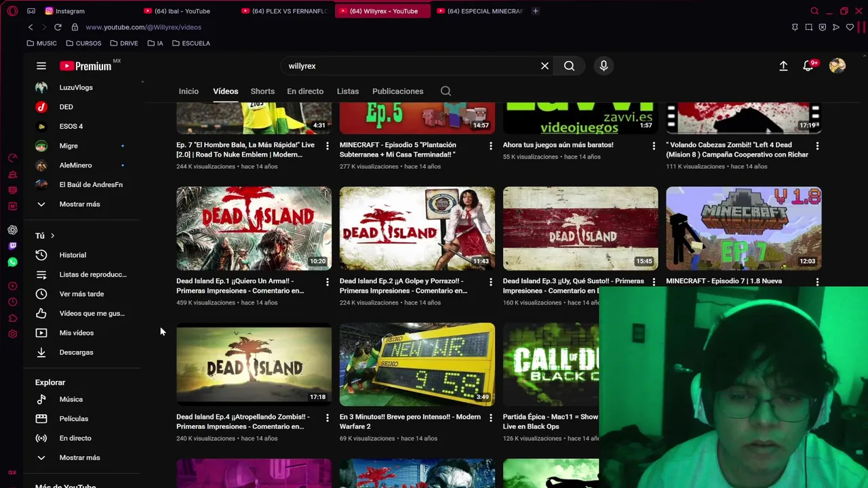Open Descargas in the sidebar
This screenshot has height=488, width=868.
click(76, 352)
